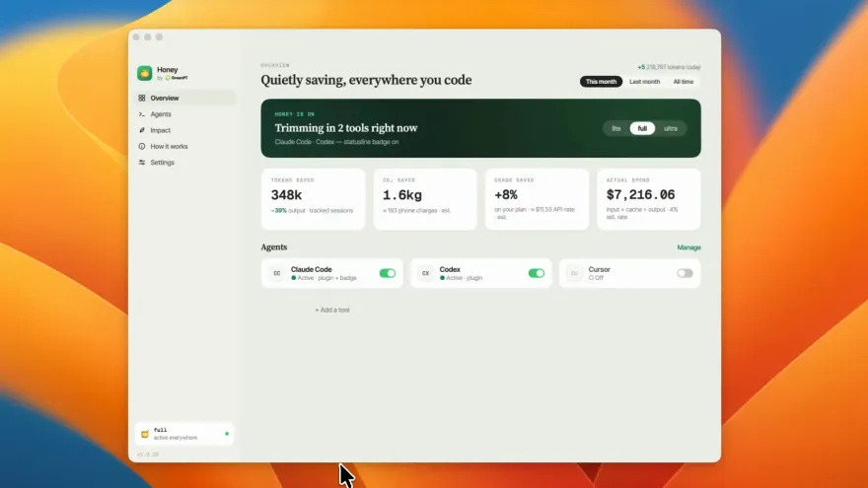Enable the Cursor toggle
The height and width of the screenshot is (488, 868).
685,273
